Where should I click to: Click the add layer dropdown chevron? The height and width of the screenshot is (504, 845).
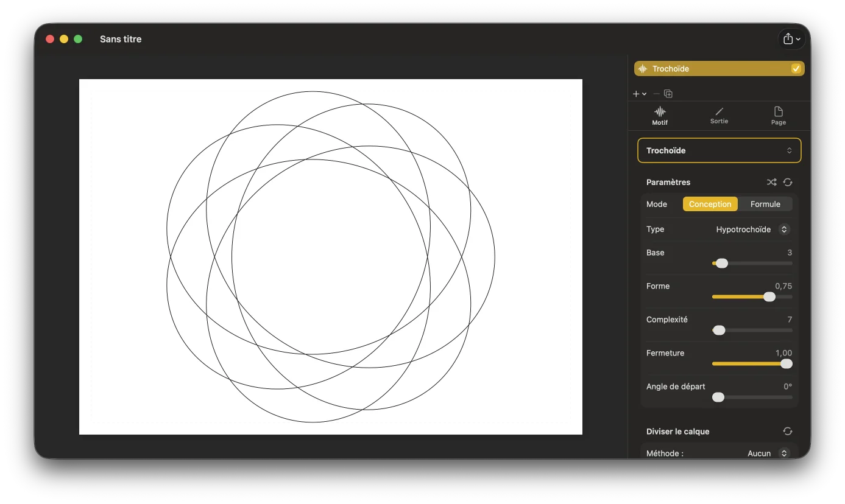click(x=645, y=94)
